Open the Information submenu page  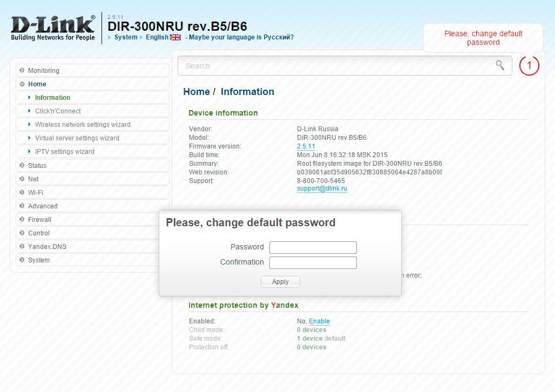(92, 97)
